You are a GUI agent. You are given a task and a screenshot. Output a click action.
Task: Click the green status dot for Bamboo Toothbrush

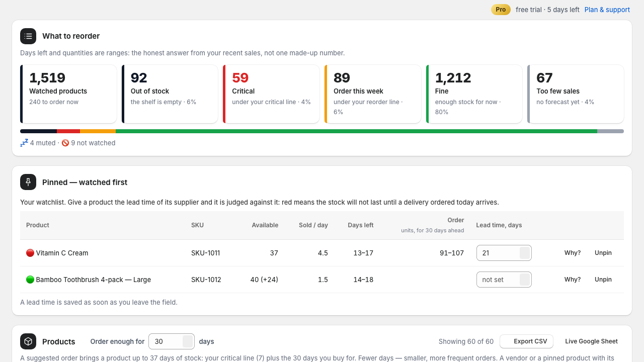click(x=30, y=280)
